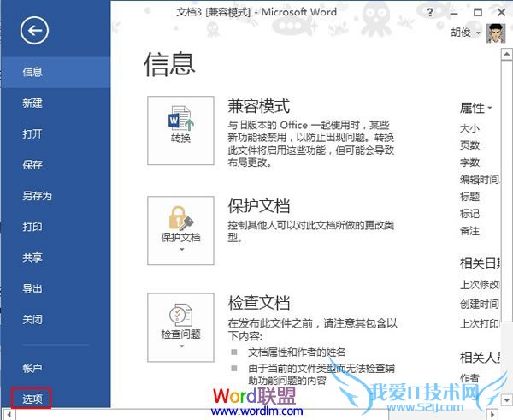513x420 pixels.
Task: Open Word help question mark
Action: [430, 13]
